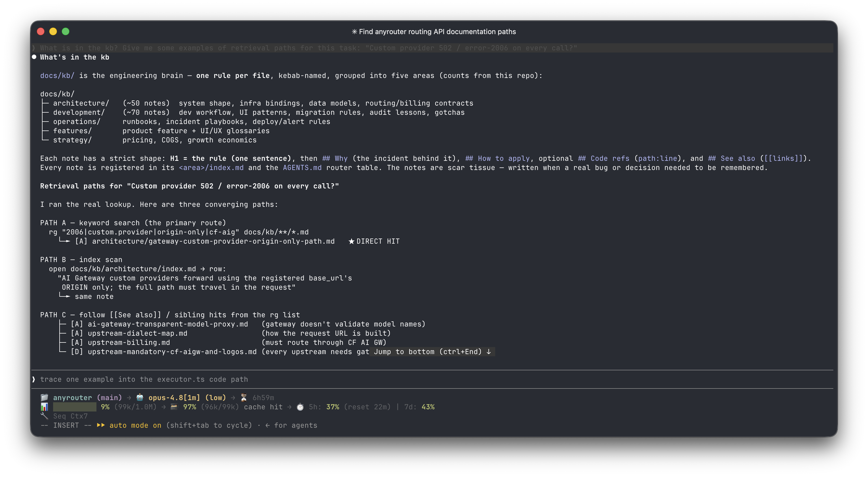Click upstream-dialect-map.md entry
868x477 pixels.
[x=137, y=333]
